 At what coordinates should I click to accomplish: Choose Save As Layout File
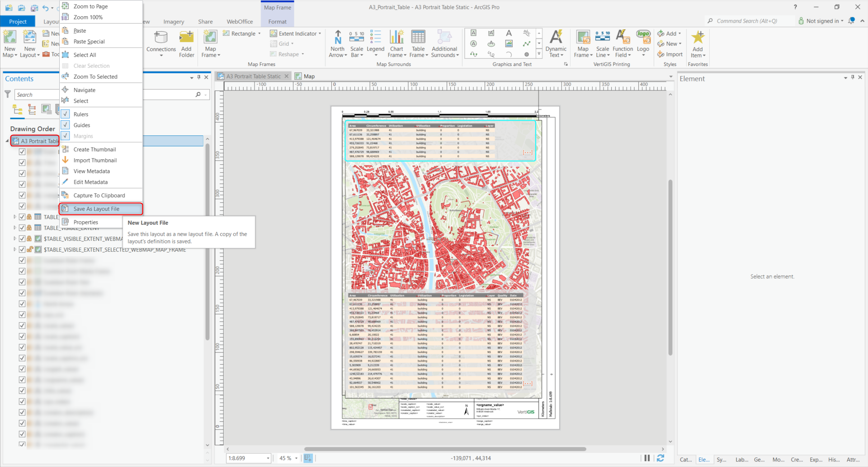[96, 209]
